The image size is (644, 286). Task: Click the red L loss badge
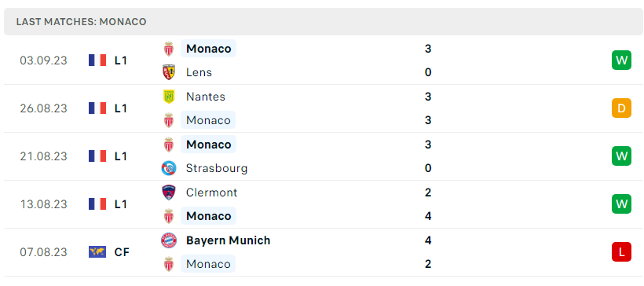click(x=621, y=252)
